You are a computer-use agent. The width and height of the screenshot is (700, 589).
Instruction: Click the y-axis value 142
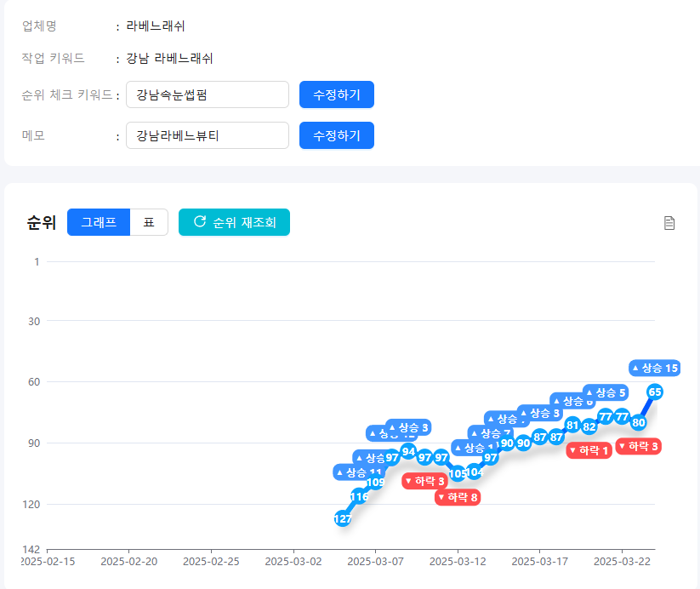click(31, 549)
